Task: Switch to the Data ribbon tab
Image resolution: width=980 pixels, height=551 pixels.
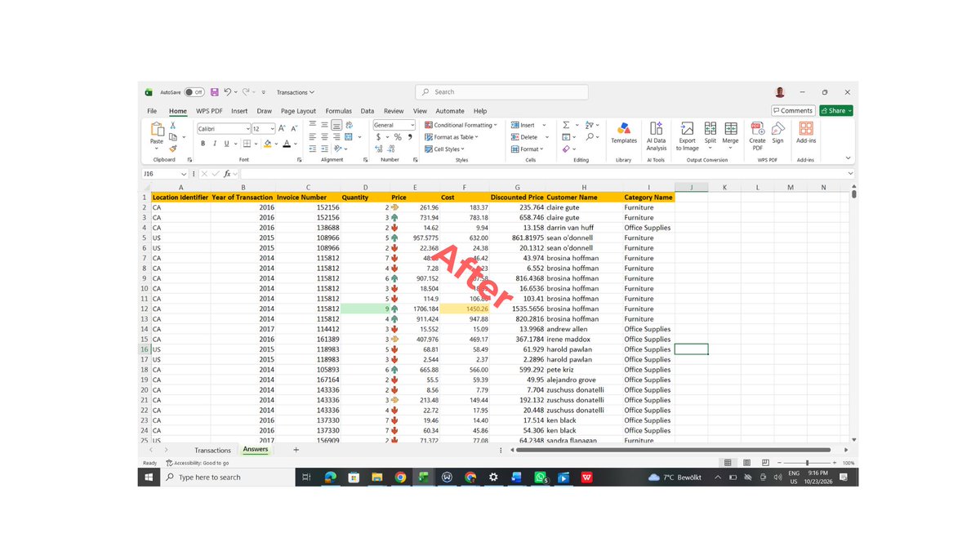Action: pyautogui.click(x=367, y=111)
